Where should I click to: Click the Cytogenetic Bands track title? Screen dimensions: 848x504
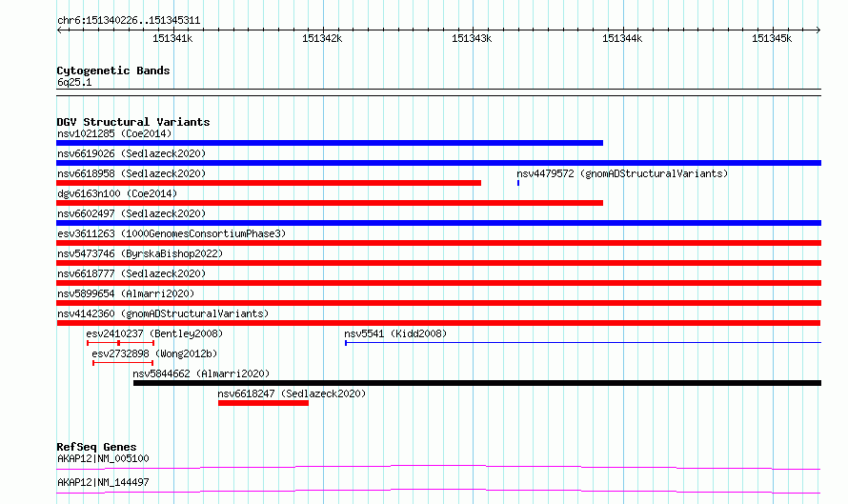coord(113,71)
